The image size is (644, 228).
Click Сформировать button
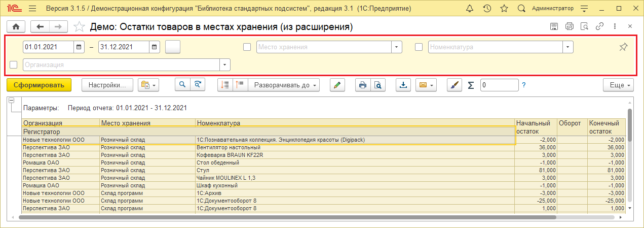click(x=39, y=85)
